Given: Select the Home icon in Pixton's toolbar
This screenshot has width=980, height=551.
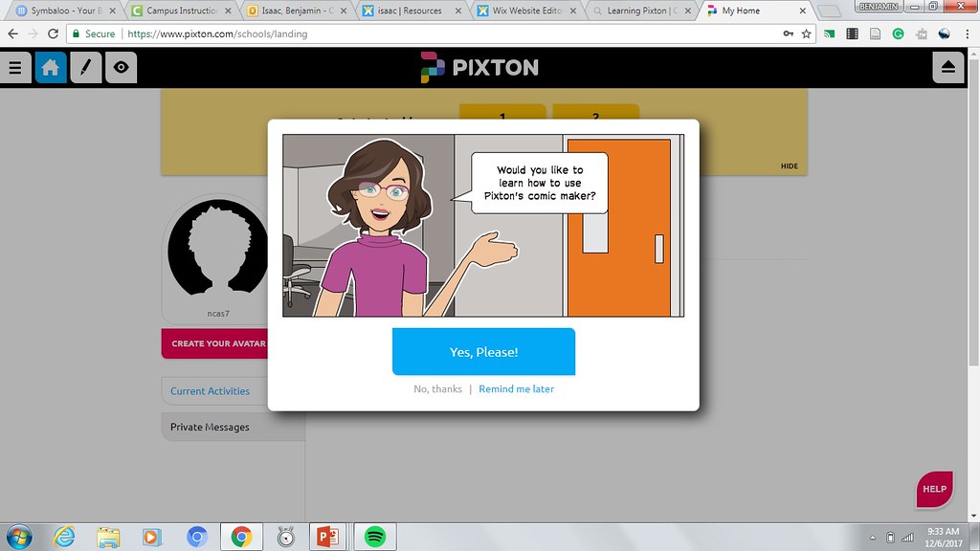Looking at the screenshot, I should pyautogui.click(x=51, y=67).
